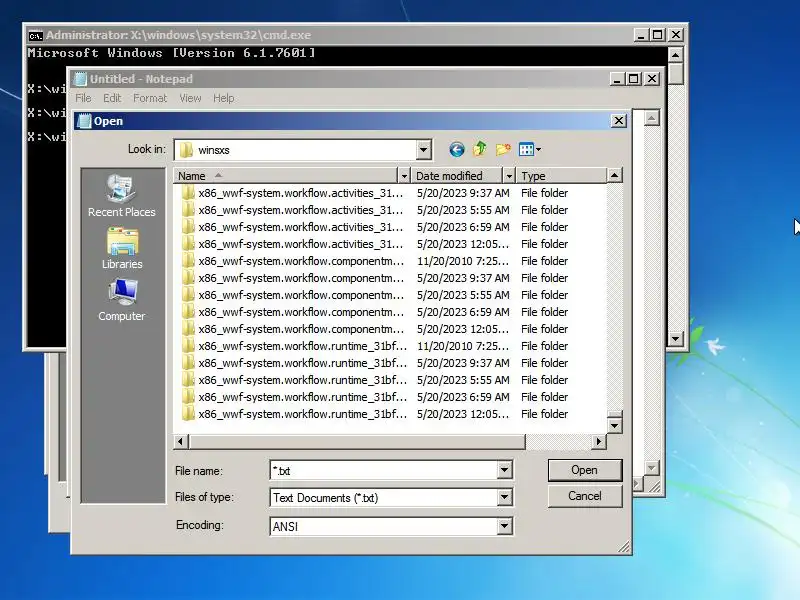Click the horizontal scroll left arrow
The image size is (800, 600).
[181, 441]
